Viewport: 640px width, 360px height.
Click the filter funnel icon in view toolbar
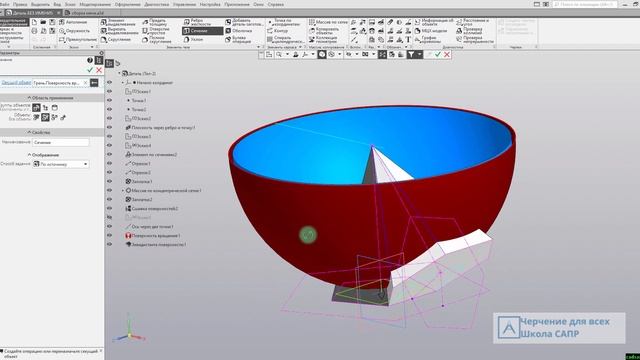(x=411, y=54)
